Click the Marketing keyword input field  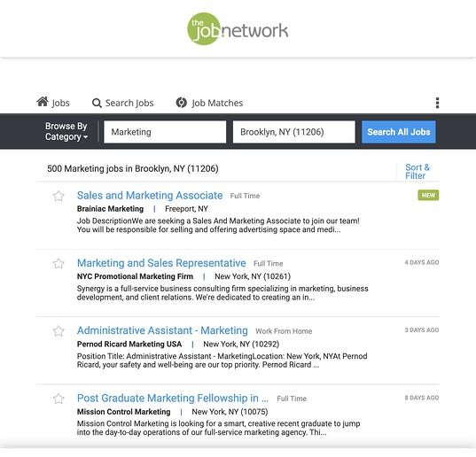click(165, 132)
